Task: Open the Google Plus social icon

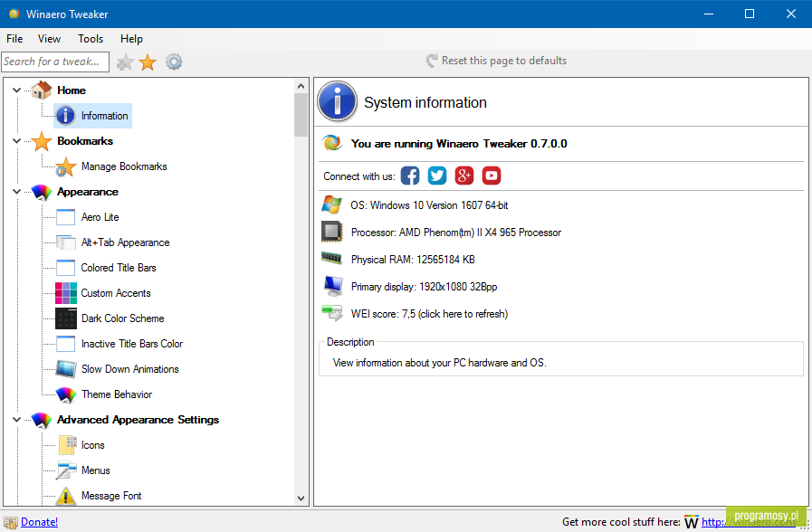Action: 464,176
